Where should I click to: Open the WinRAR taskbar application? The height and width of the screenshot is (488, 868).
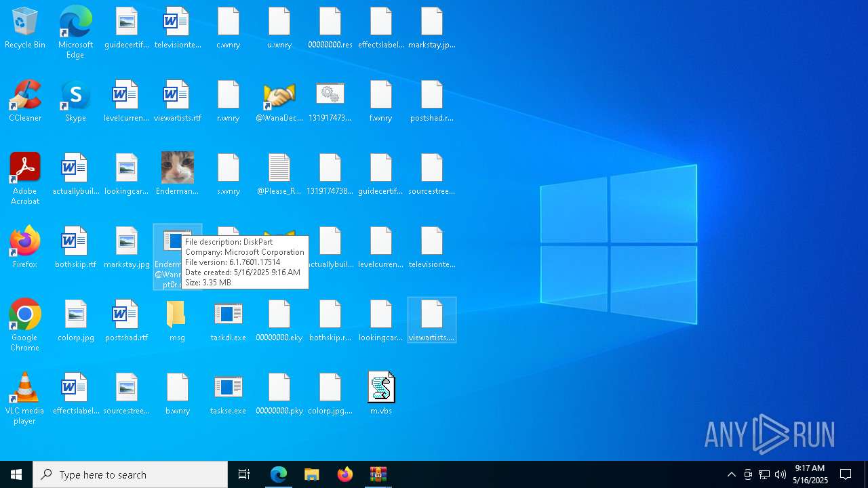[x=378, y=474]
